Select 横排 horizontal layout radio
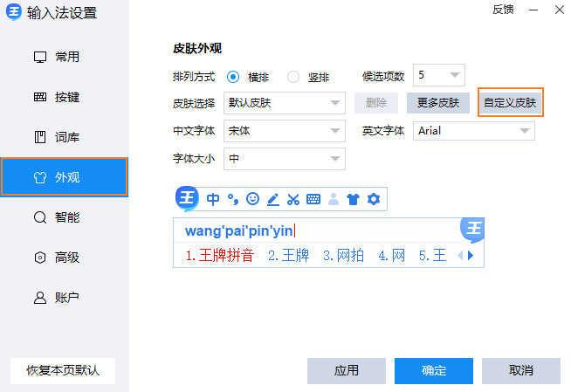Screen dimensions: 571x392 click(233, 77)
